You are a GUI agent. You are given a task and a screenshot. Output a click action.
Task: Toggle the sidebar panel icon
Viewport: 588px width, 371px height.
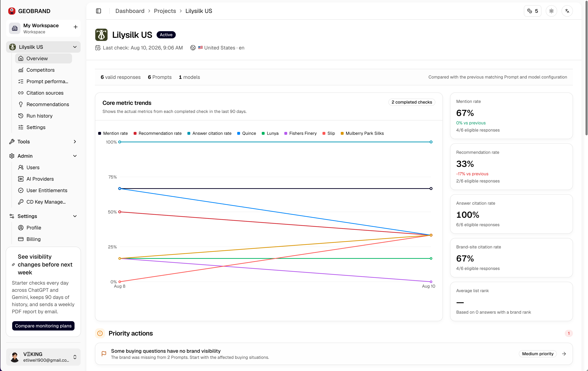[x=99, y=11]
